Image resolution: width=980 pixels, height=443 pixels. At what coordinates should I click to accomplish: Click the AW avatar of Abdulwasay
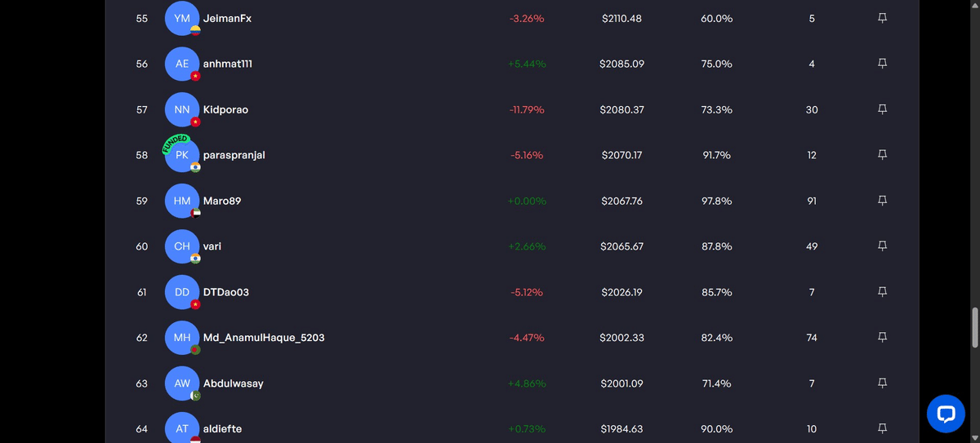click(x=182, y=383)
